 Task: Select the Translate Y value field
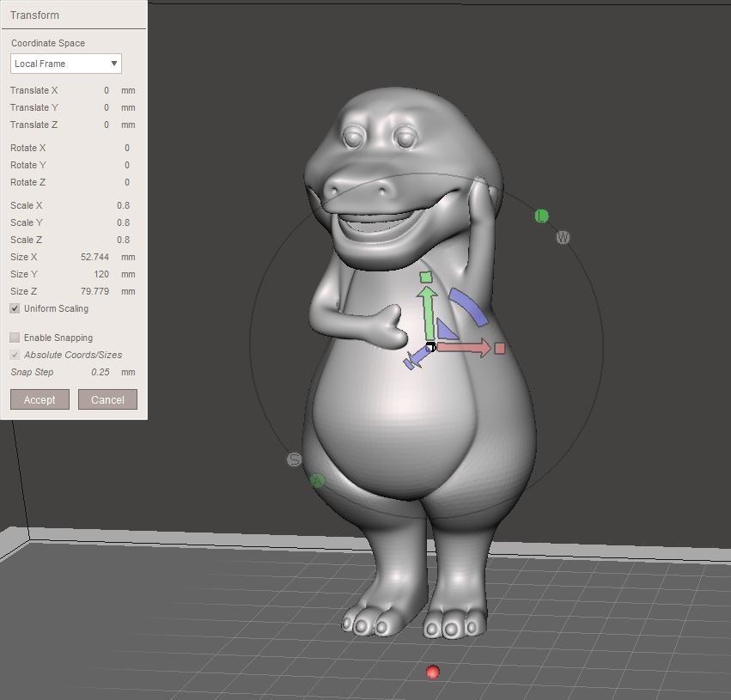click(107, 107)
